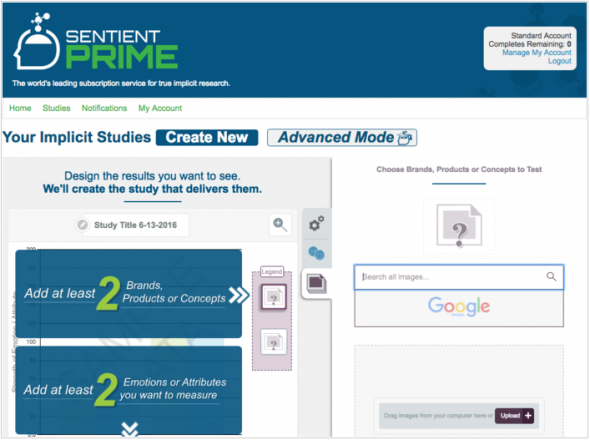
Task: Focus the Search all images field
Action: (x=459, y=277)
